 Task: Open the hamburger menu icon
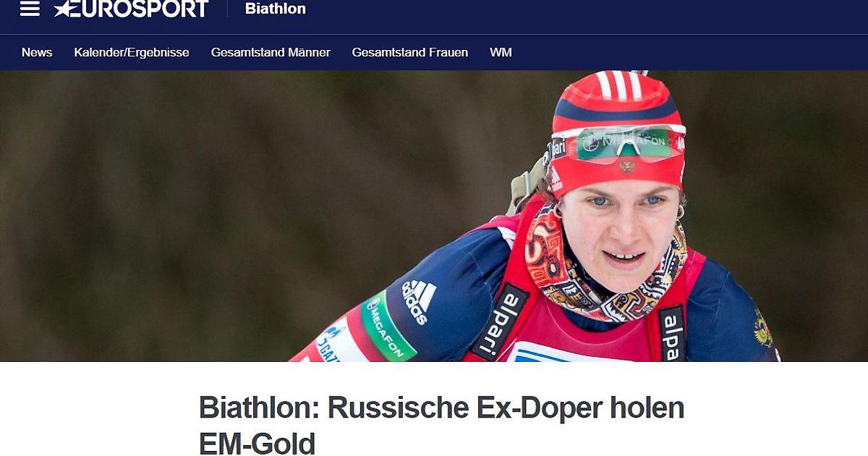30,9
